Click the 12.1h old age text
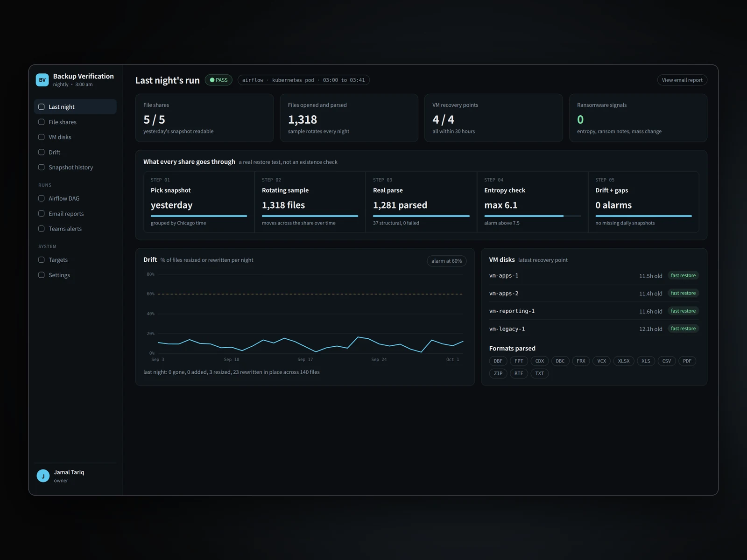The height and width of the screenshot is (560, 747). 651,329
